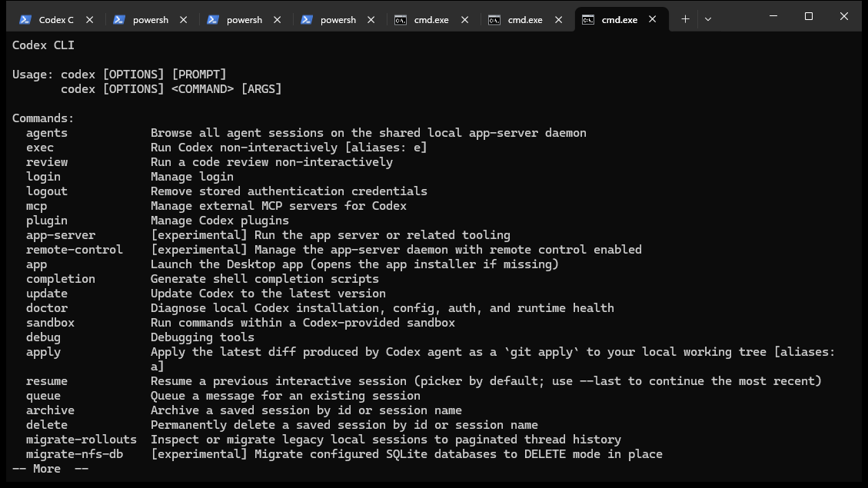Click 'Generate shell completion scripts' description
868x488 pixels.
(x=264, y=279)
